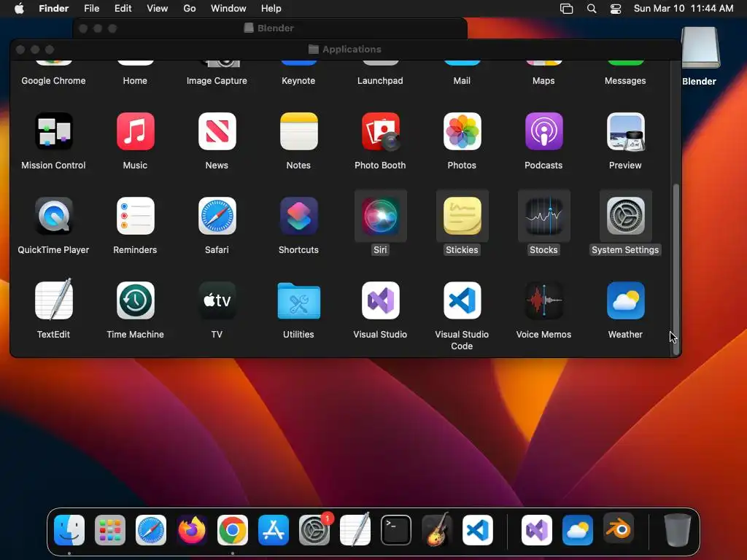The height and width of the screenshot is (560, 747).
Task: Open Weather from the Dock
Action: 578,530
